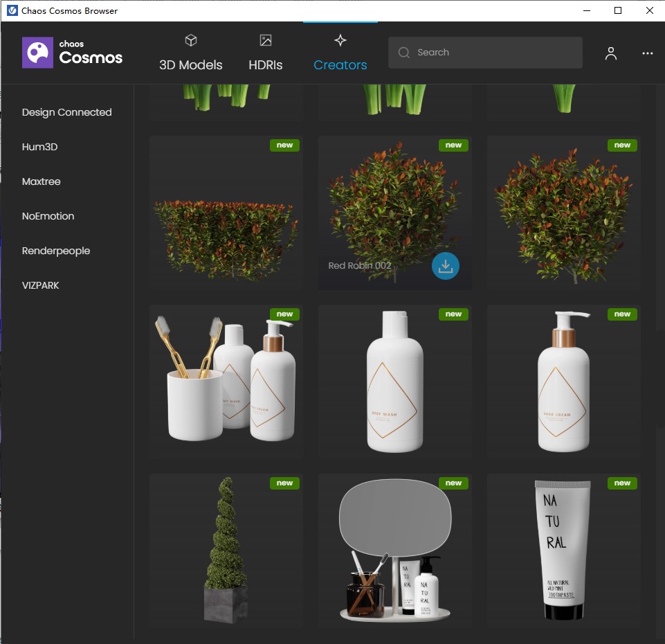Select the mirror with toiletries thumbnail
The height and width of the screenshot is (644, 665).
point(395,551)
